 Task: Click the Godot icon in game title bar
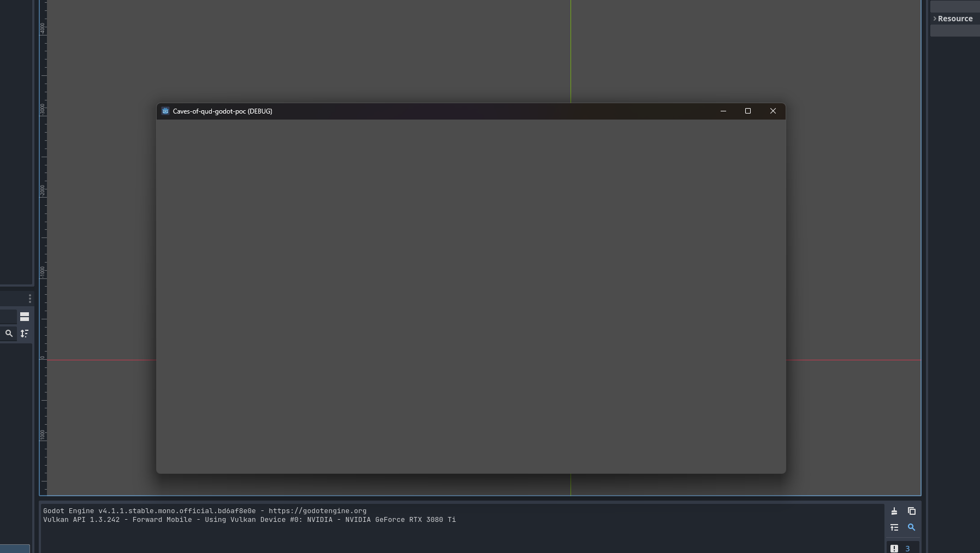165,111
